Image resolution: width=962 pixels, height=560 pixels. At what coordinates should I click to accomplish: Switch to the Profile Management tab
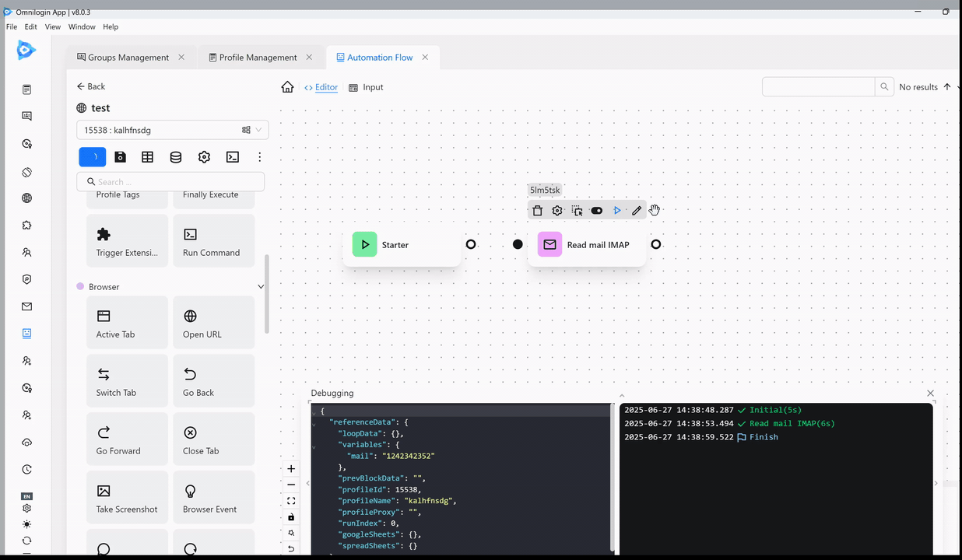pos(258,58)
